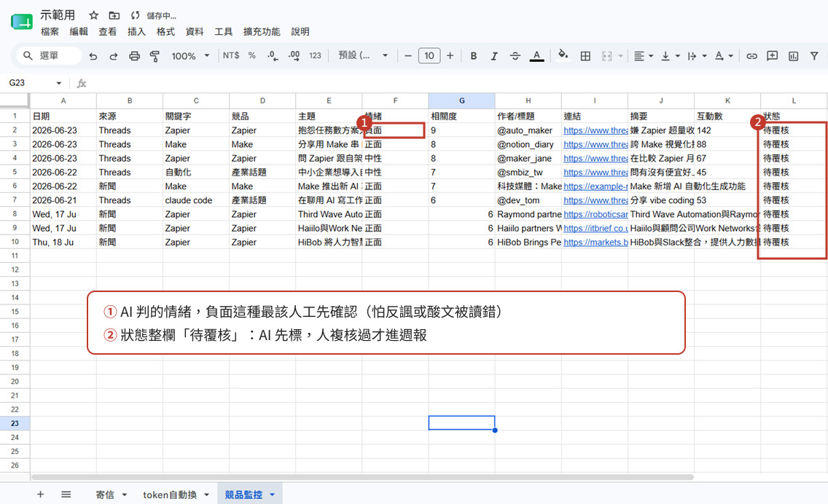
Task: Open the 查看 menu
Action: click(108, 31)
